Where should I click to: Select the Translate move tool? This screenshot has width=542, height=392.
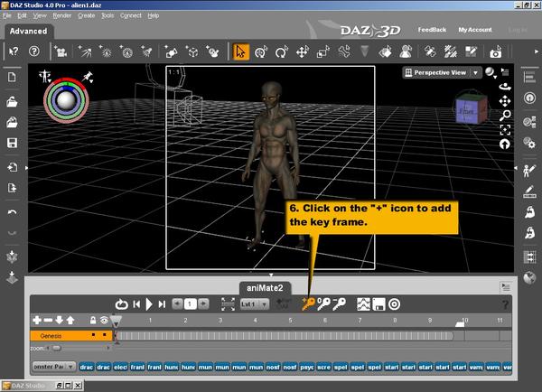[303, 51]
